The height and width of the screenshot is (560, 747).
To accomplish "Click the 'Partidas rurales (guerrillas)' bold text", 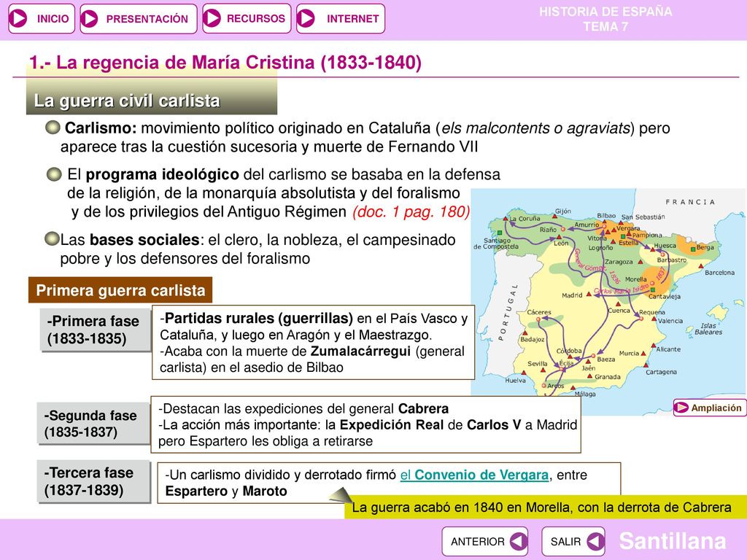I will [259, 318].
